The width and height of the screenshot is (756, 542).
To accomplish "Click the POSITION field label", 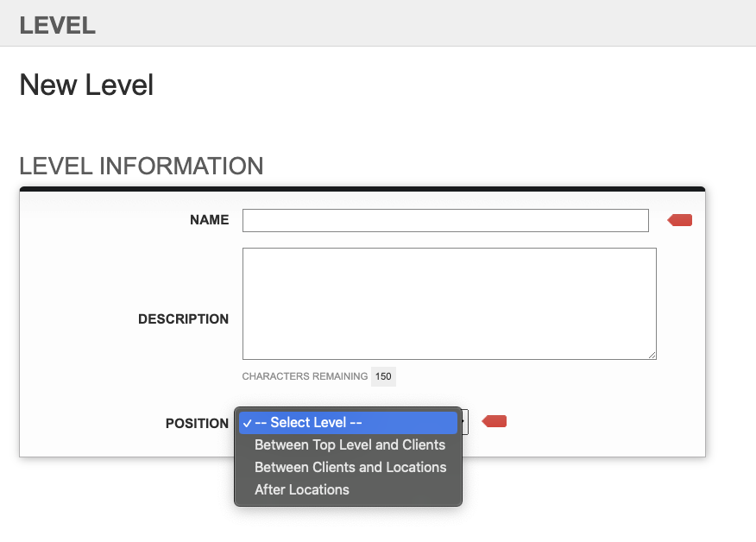I will click(197, 424).
